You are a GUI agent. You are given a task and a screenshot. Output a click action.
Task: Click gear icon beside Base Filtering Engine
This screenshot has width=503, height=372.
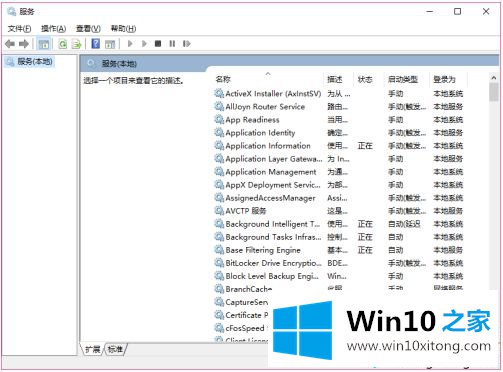pos(219,250)
